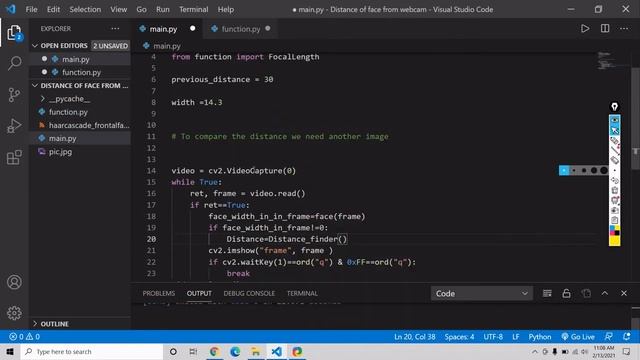Change the Spaces: 4 indentation setting
Screen dimensions: 640x360
tap(459, 337)
